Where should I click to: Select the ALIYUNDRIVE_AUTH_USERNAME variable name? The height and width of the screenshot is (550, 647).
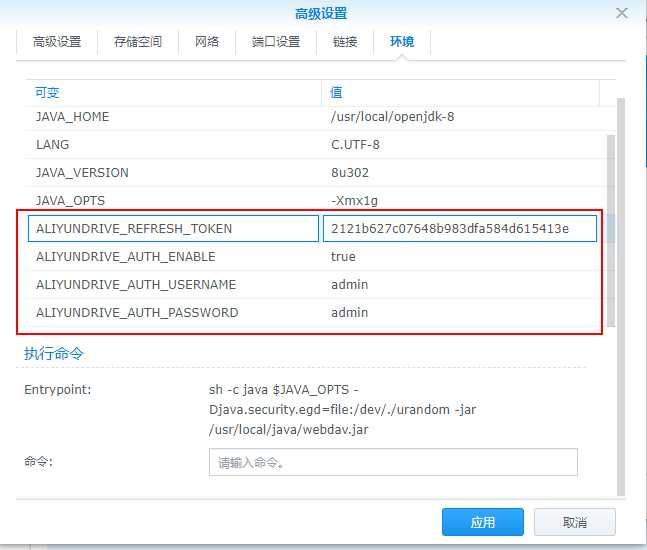coord(136,285)
